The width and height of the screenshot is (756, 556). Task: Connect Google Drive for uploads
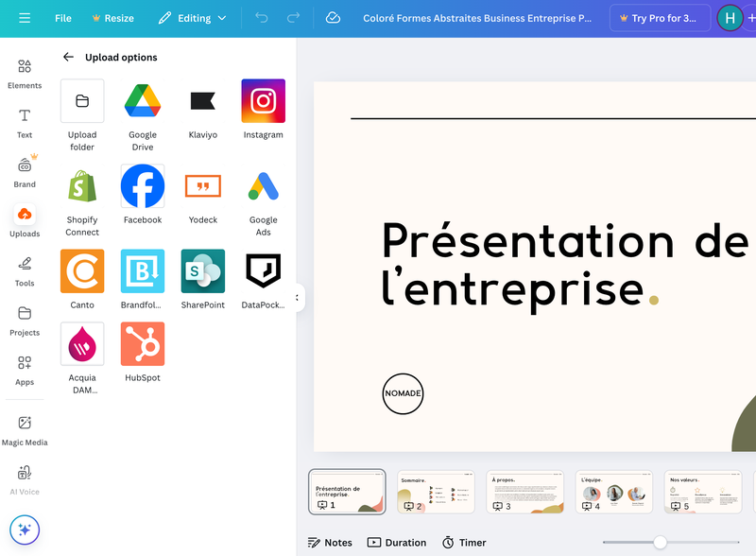coord(143,115)
